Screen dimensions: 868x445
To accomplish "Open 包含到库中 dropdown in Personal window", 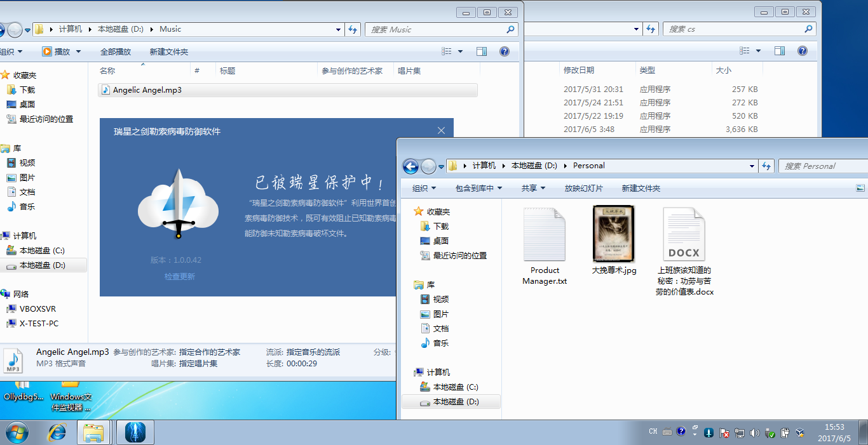I will click(x=478, y=189).
